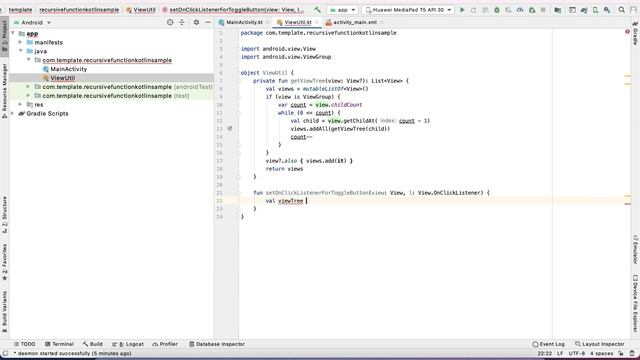Click the red error indicator in editor
This screenshot has width=640, height=360.
click(627, 32)
